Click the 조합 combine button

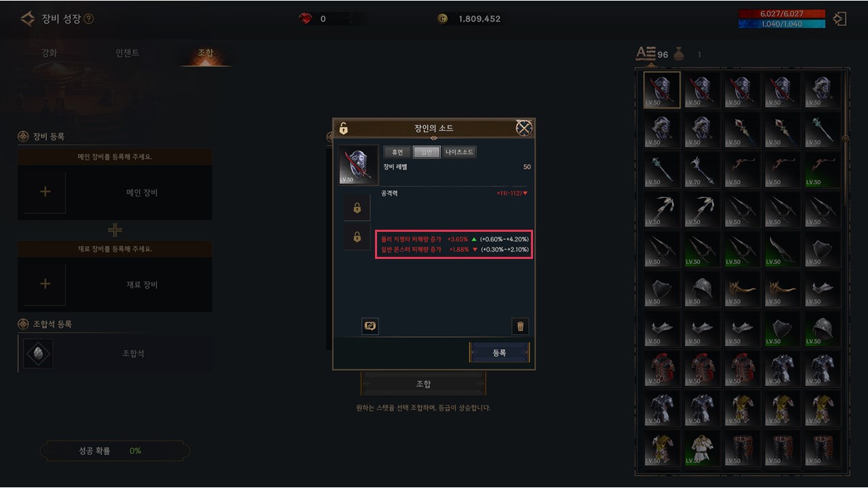[423, 384]
